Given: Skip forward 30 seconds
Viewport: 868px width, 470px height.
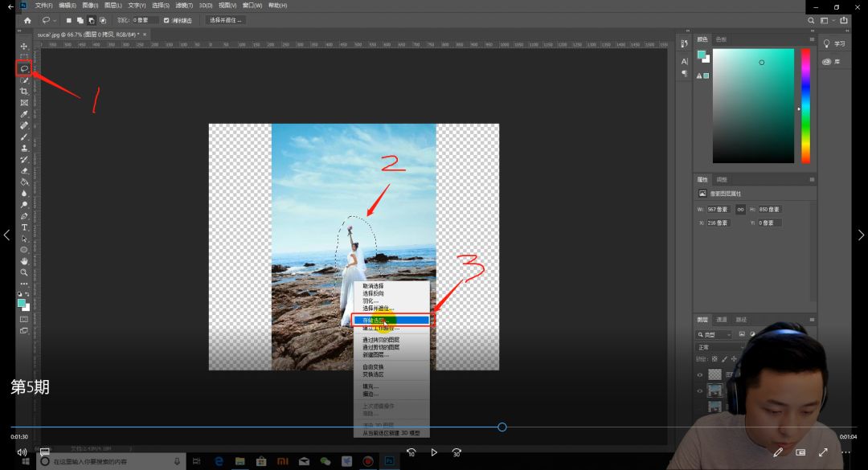Looking at the screenshot, I should pyautogui.click(x=457, y=452).
